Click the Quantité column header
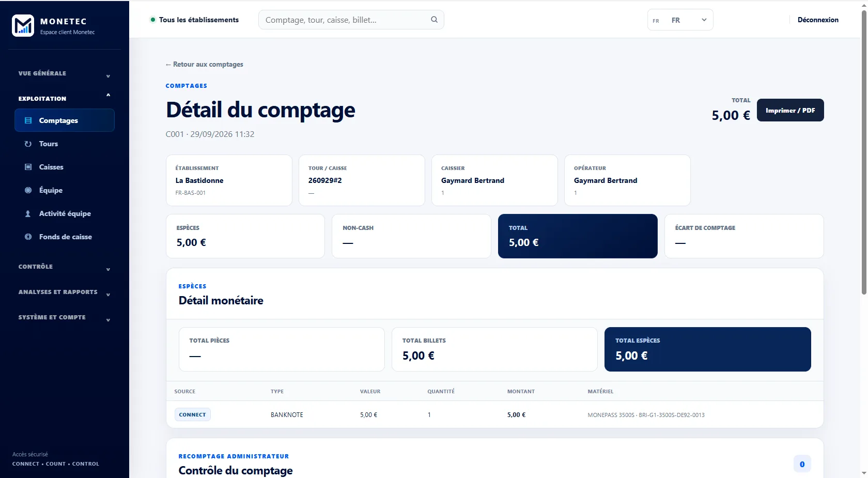Image resolution: width=868 pixels, height=478 pixels. point(441,391)
